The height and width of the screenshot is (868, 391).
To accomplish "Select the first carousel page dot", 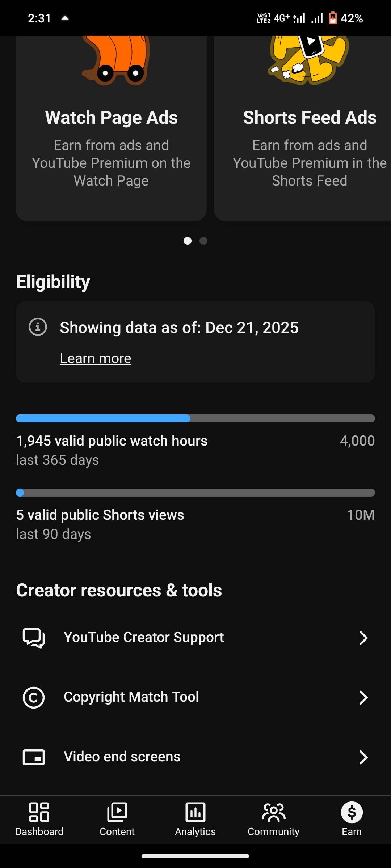I will [x=188, y=241].
